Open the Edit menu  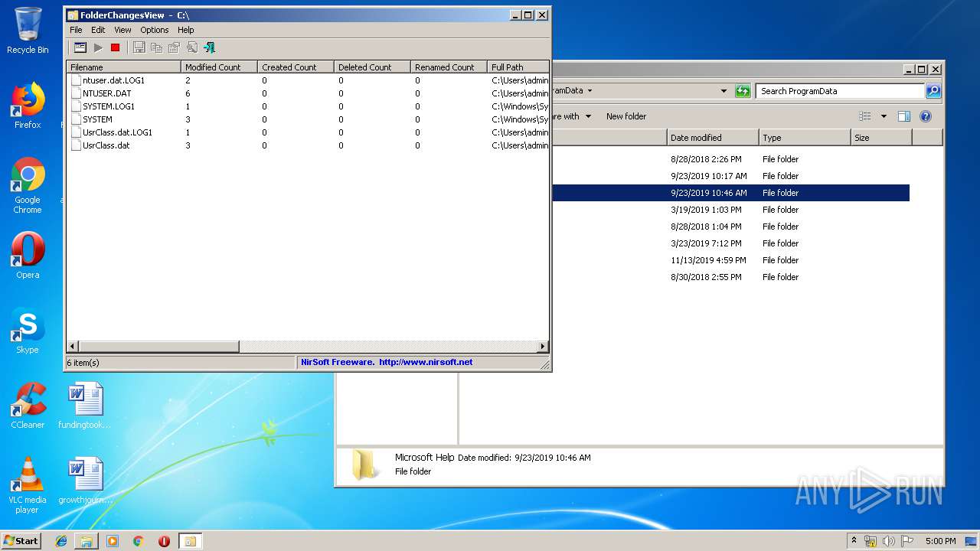98,30
